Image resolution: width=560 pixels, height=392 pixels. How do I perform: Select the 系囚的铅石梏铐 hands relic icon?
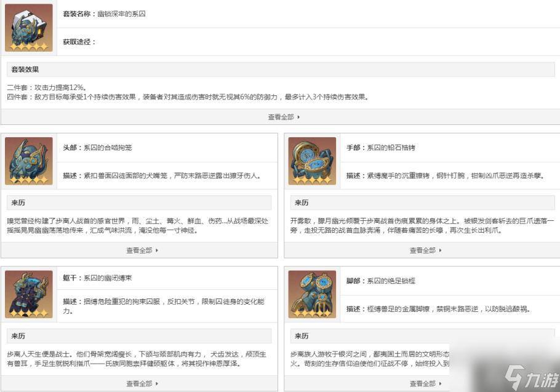point(312,161)
